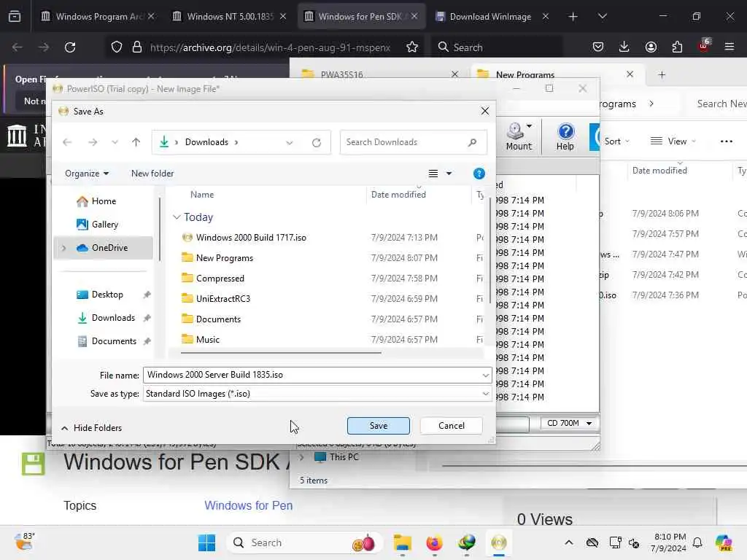This screenshot has height=560, width=747.
Task: Click the refresh icon in Save As address bar
Action: pos(317,143)
